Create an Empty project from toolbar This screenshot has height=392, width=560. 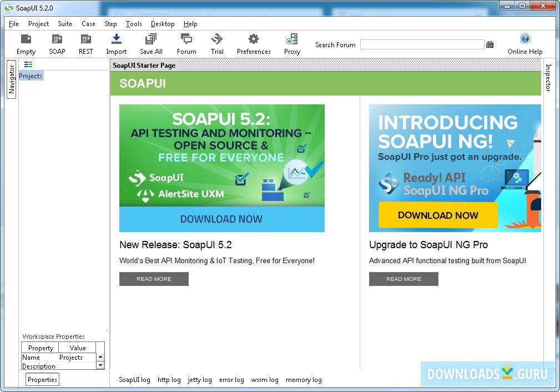pyautogui.click(x=26, y=44)
